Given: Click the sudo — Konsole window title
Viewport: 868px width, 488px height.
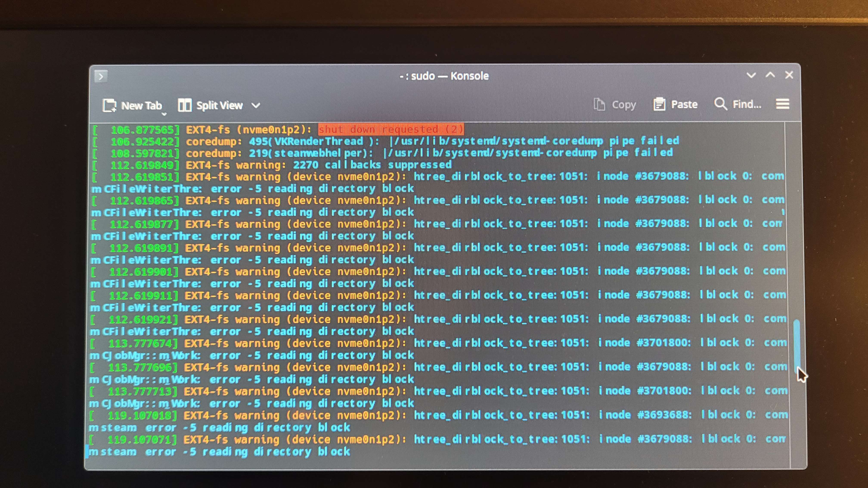Looking at the screenshot, I should click(444, 76).
